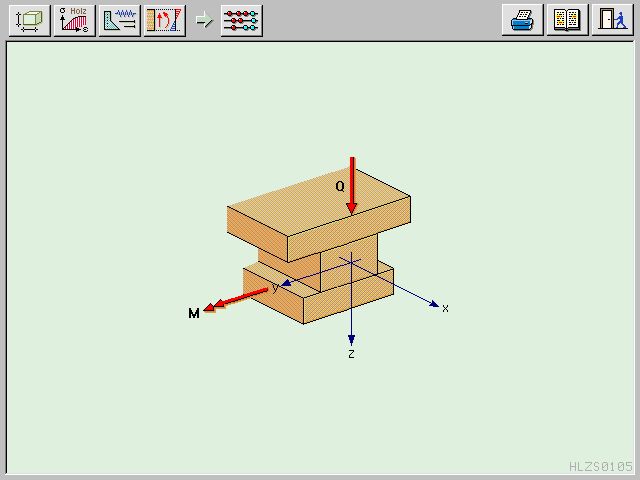Viewport: 640px width, 480px height.
Task: Open the cross-section dimensions tool
Action: [x=30, y=20]
